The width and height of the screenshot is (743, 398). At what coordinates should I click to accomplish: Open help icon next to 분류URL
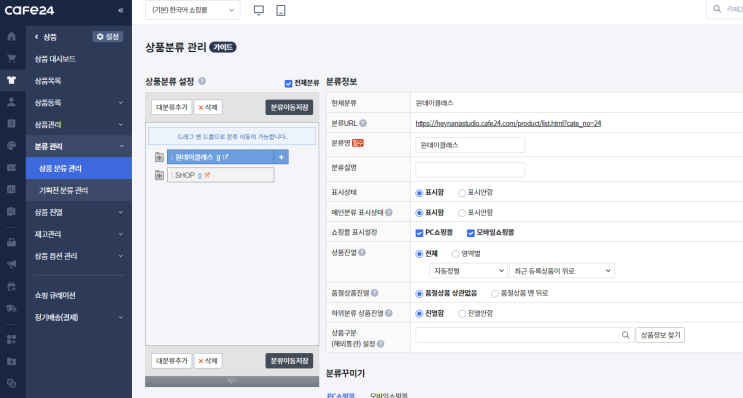(x=363, y=123)
